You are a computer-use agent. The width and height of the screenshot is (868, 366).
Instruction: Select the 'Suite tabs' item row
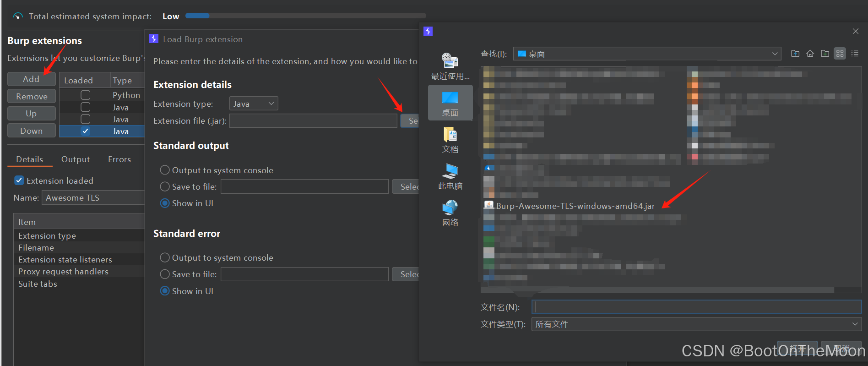[x=79, y=284]
